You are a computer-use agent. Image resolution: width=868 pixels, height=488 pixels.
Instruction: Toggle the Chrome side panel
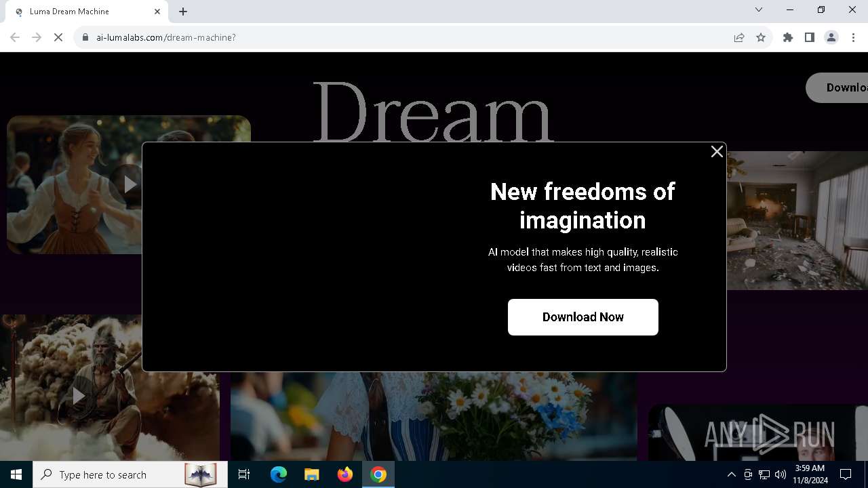click(810, 37)
